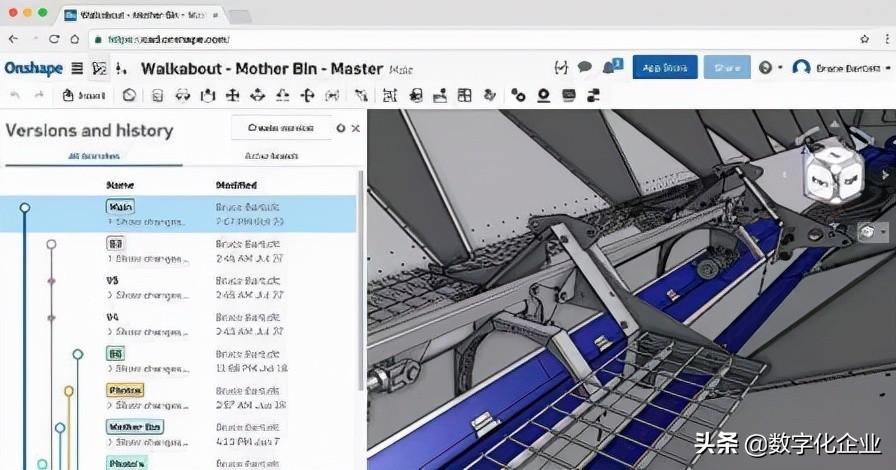Open the comments speech bubble icon
Viewport: 896px width, 470px height.
[x=585, y=67]
